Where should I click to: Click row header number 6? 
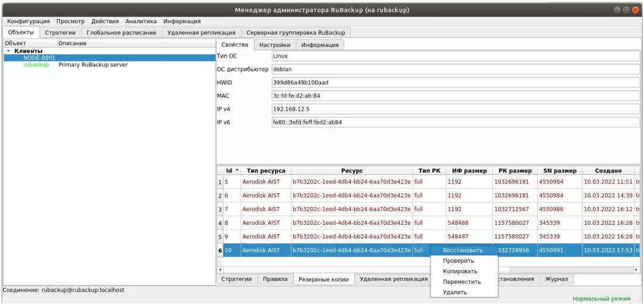coord(220,250)
